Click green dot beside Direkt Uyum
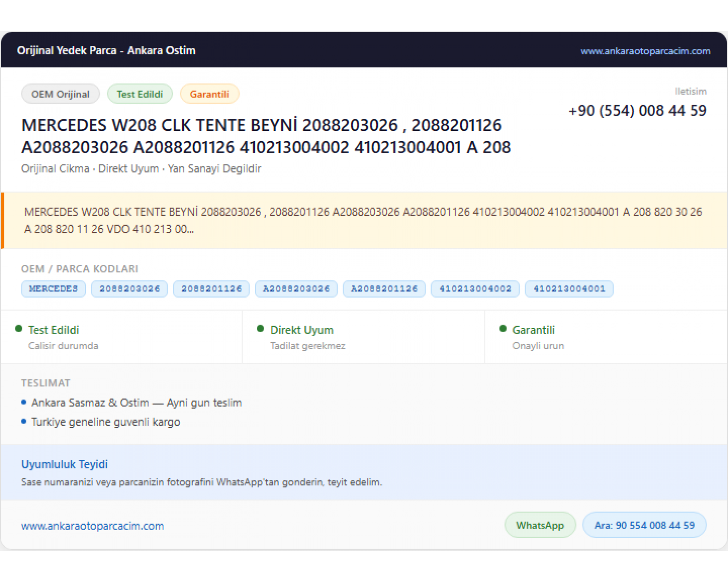 (x=261, y=329)
